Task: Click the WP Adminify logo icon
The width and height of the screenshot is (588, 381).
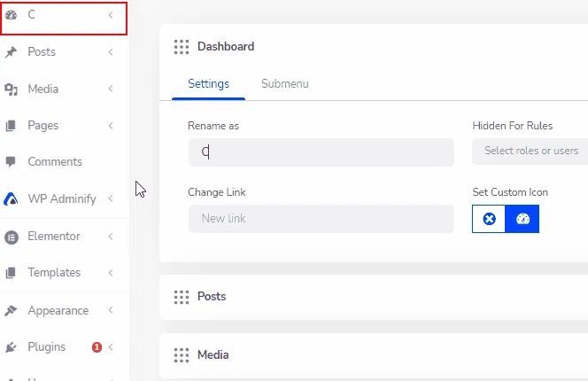Action: 11,198
